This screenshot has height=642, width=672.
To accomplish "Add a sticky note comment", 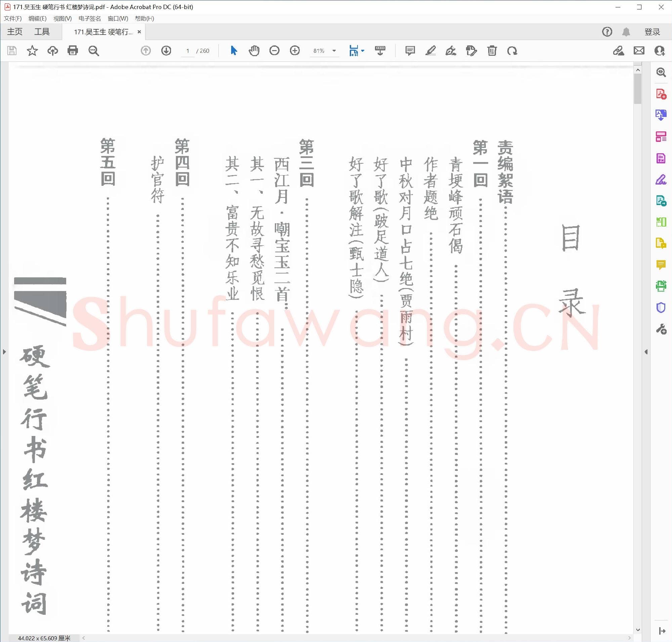I will point(410,51).
